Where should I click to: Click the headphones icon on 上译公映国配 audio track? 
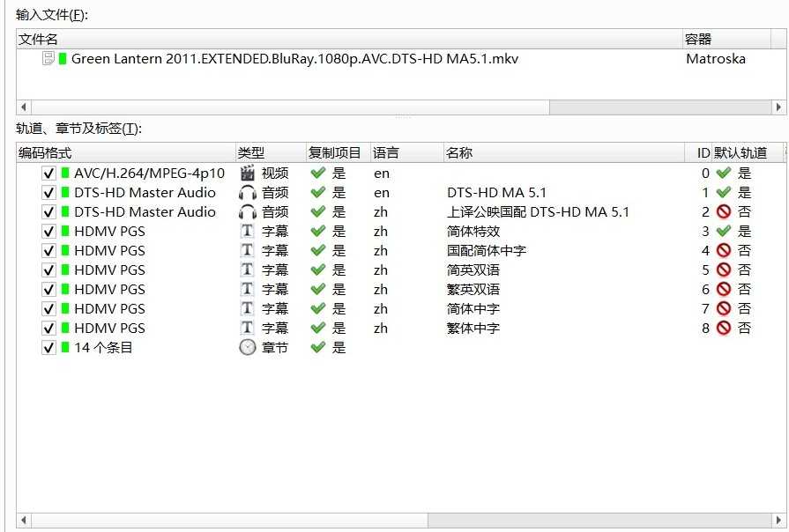pos(249,211)
